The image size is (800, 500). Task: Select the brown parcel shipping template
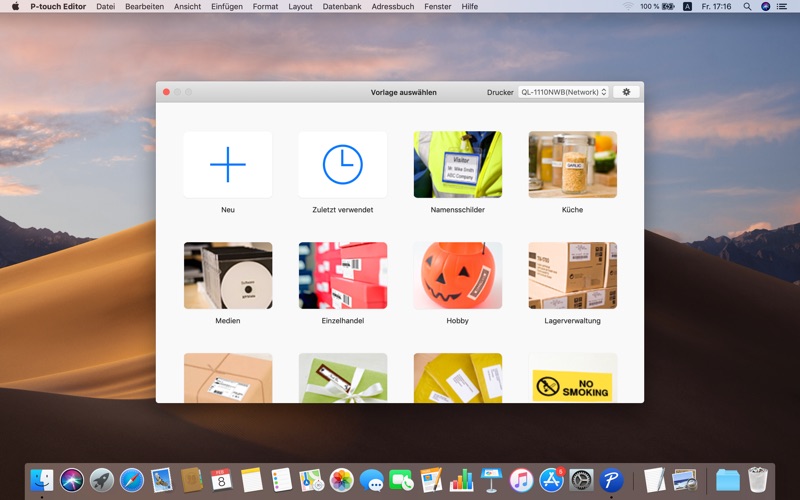pos(228,378)
